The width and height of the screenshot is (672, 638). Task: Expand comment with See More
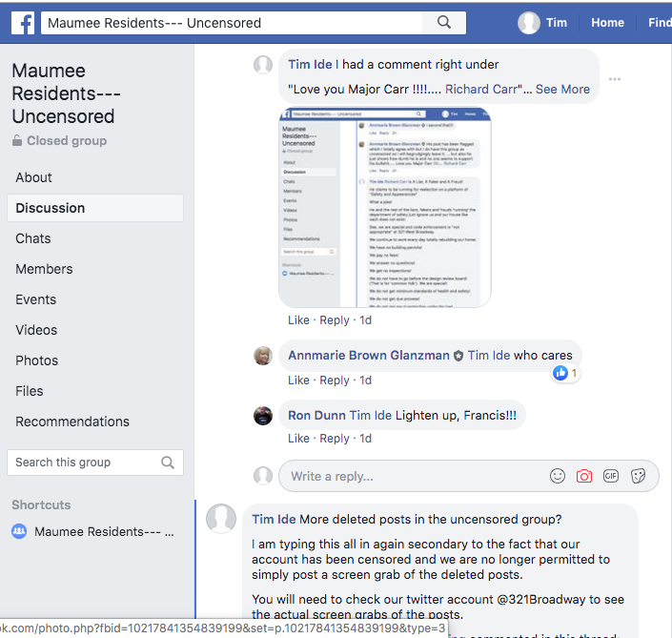tap(562, 89)
